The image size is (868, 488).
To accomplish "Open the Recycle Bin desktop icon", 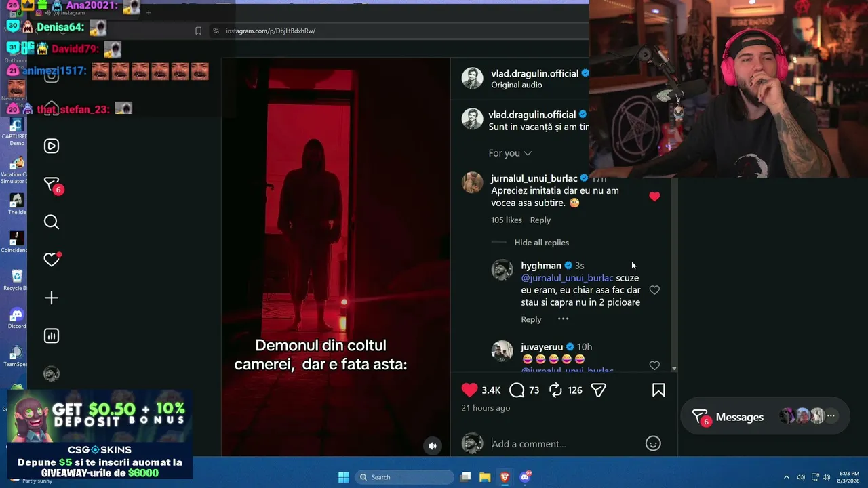I will click(16, 280).
